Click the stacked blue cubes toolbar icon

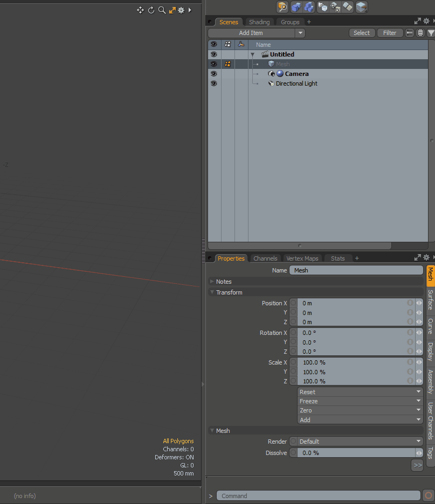[308, 7]
